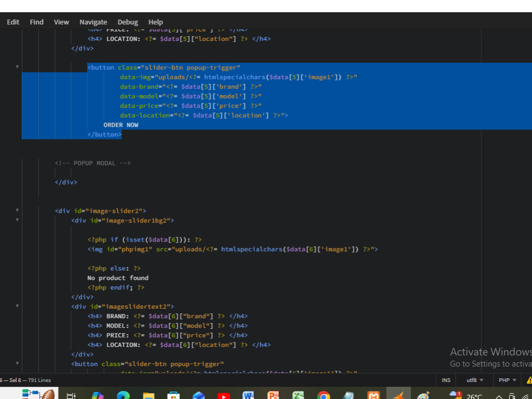Image resolution: width=532 pixels, height=399 pixels.
Task: Open YouTube app from the taskbar
Action: 223,396
